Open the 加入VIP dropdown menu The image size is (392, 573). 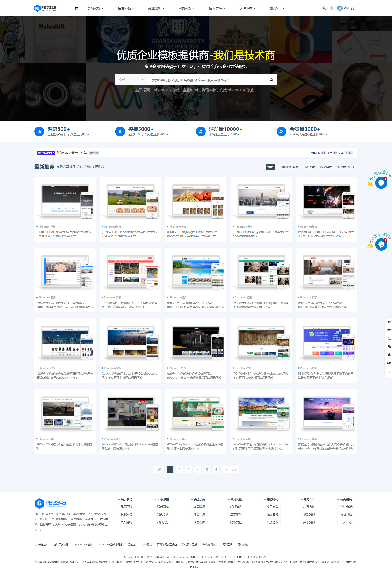pyautogui.click(x=277, y=8)
